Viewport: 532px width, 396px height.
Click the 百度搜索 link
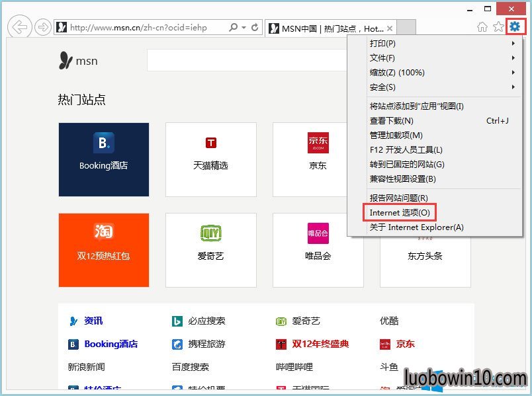(191, 367)
